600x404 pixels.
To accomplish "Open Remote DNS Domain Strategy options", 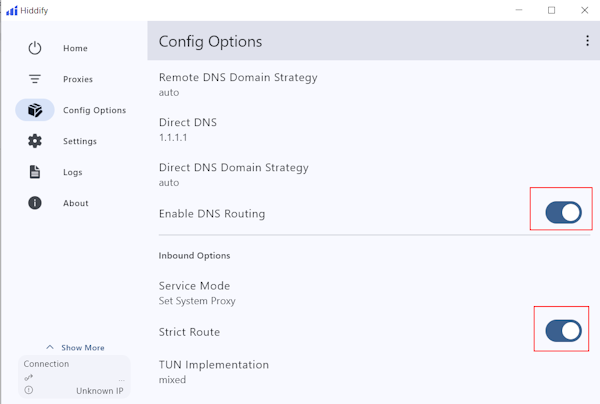I will pyautogui.click(x=238, y=84).
